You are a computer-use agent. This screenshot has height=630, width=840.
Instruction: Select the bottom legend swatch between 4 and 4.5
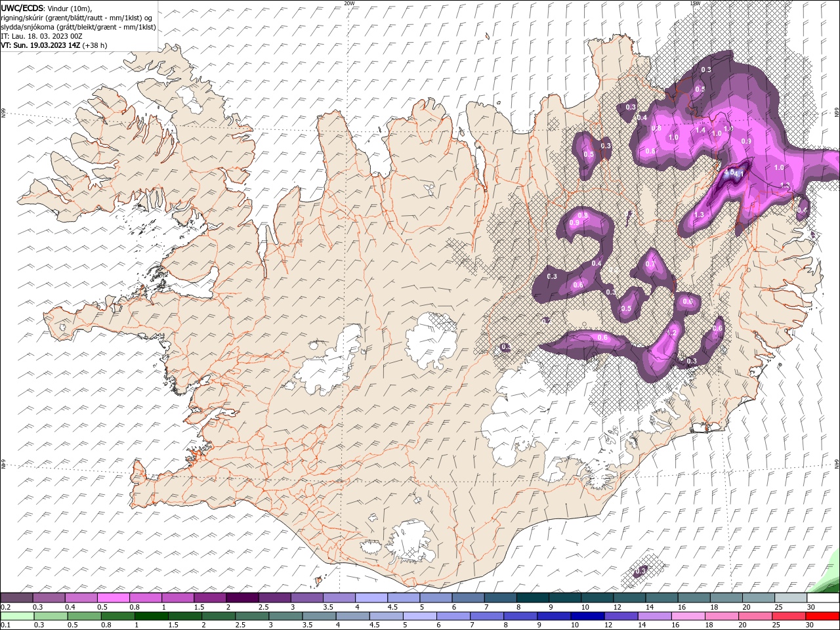click(352, 616)
